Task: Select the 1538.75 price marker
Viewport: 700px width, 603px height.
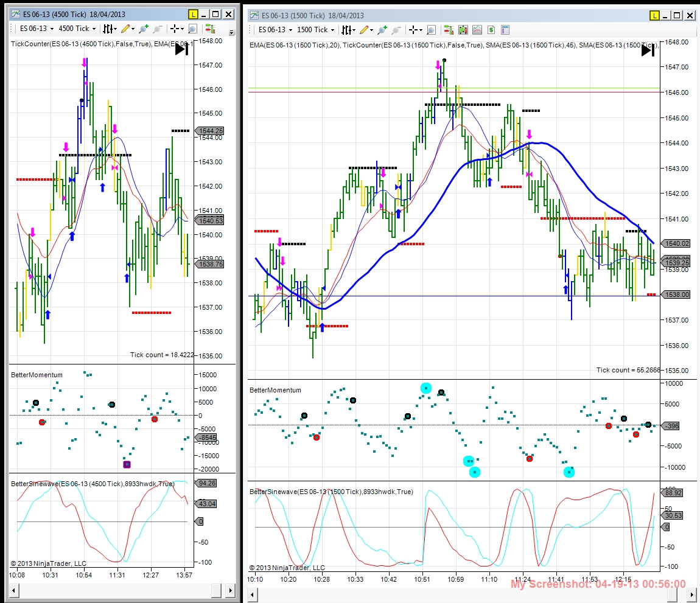Action: coord(209,264)
